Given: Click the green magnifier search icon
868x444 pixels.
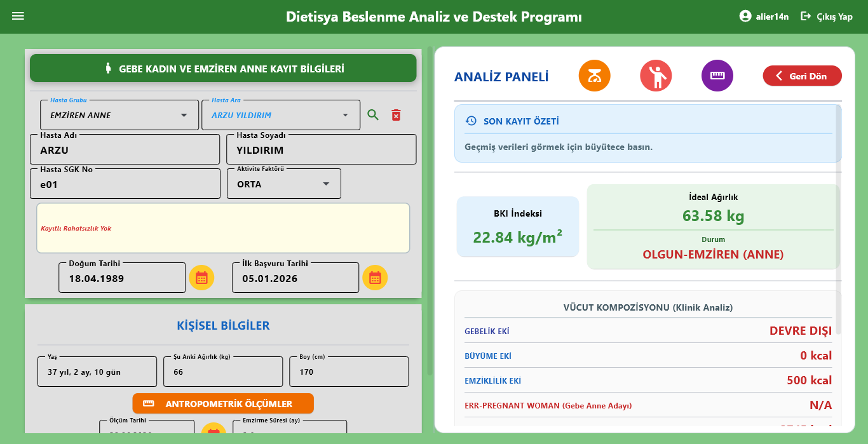Looking at the screenshot, I should click(373, 115).
